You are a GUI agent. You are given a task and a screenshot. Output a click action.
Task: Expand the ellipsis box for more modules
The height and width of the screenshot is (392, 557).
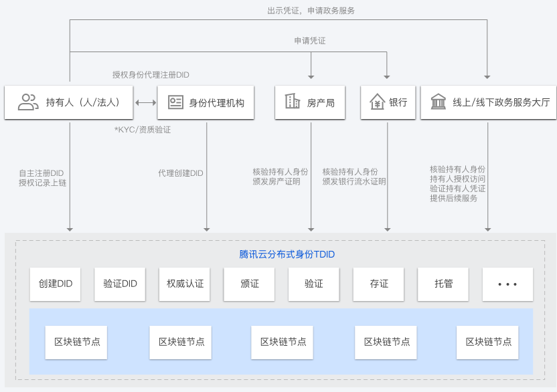[x=507, y=284]
